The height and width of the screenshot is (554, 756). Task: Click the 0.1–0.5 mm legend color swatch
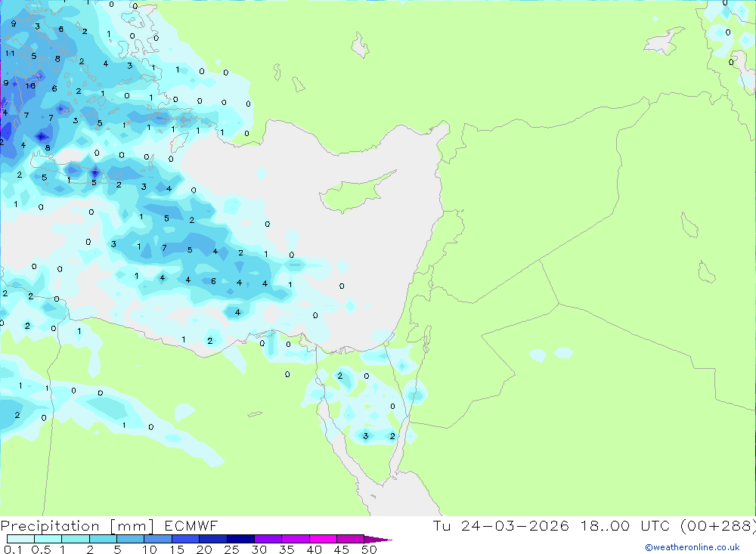click(20, 539)
